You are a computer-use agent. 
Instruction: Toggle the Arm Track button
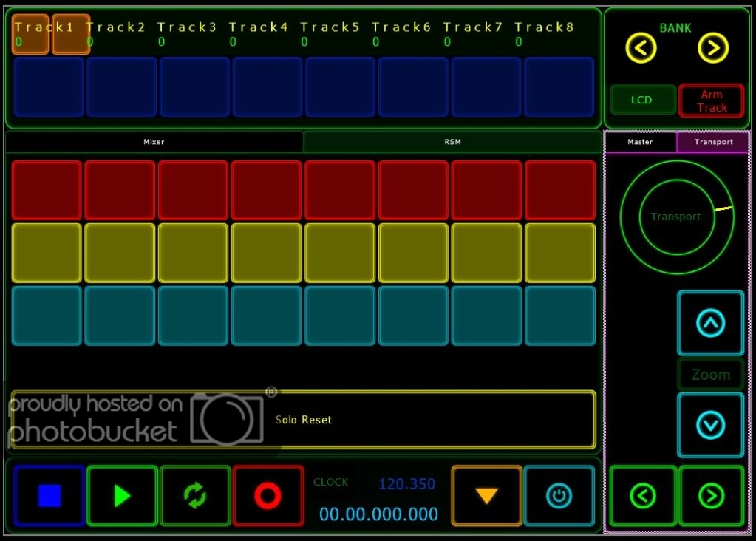(x=711, y=101)
